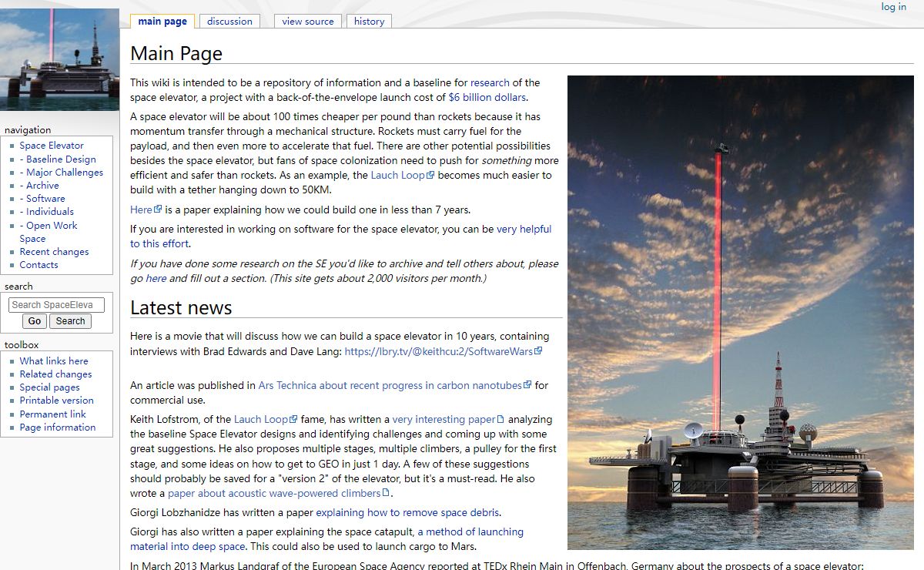The width and height of the screenshot is (924, 570).
Task: Open the history tab
Action: click(369, 22)
